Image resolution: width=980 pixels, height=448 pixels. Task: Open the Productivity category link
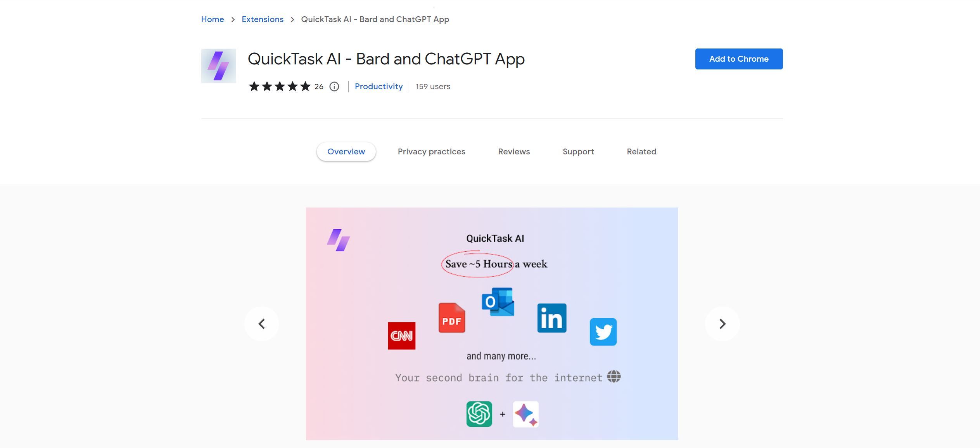(379, 86)
